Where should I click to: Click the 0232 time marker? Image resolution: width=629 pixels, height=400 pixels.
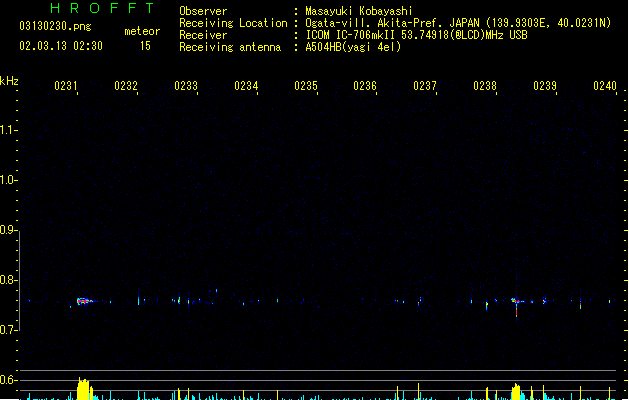pos(126,86)
